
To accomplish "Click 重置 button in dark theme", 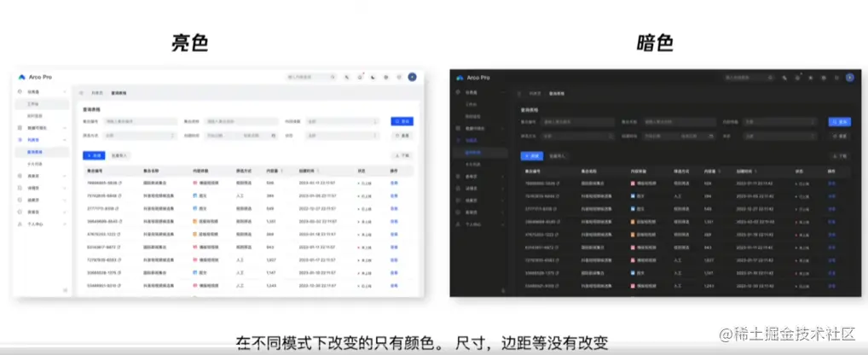I will 840,136.
